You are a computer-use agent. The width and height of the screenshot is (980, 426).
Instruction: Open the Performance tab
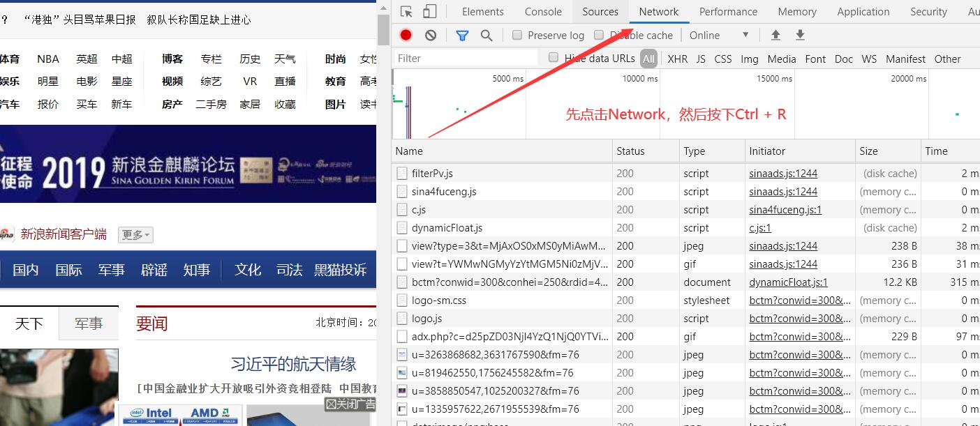coord(728,12)
